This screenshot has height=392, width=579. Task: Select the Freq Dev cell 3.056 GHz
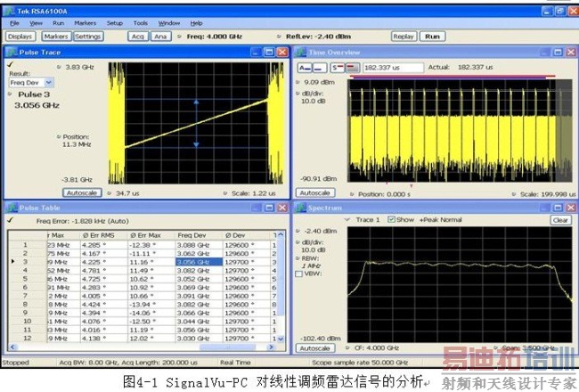[199, 262]
